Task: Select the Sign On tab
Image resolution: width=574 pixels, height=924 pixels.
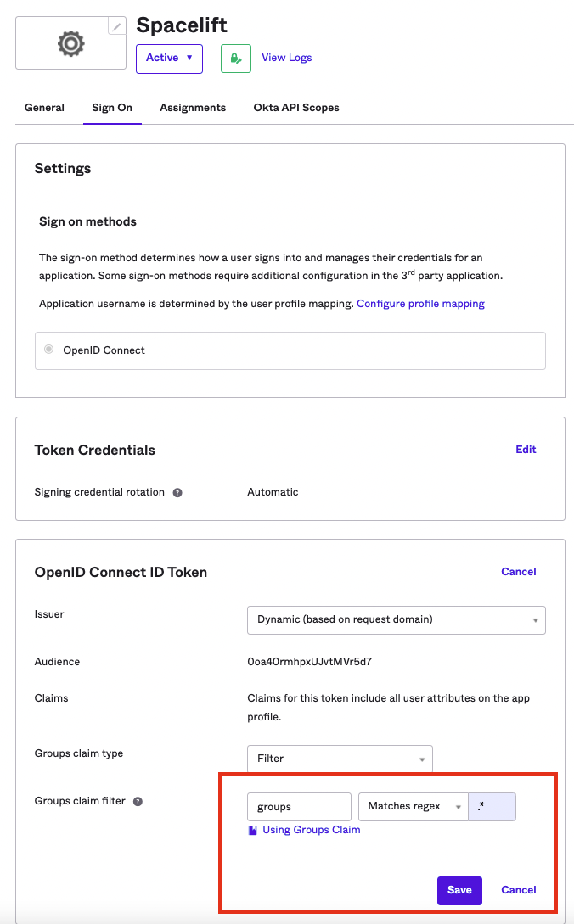Action: point(112,108)
